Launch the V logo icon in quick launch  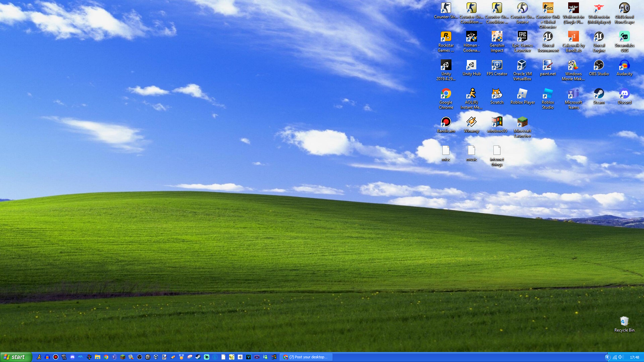click(x=249, y=357)
